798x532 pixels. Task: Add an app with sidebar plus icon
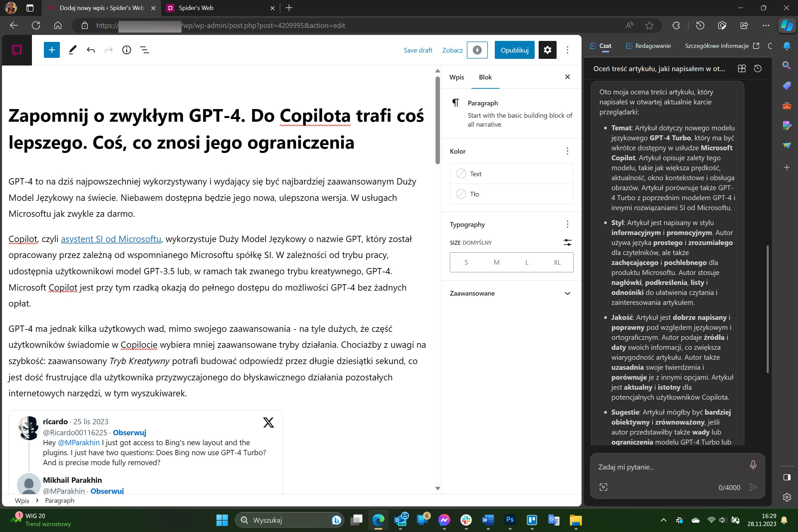tap(786, 167)
